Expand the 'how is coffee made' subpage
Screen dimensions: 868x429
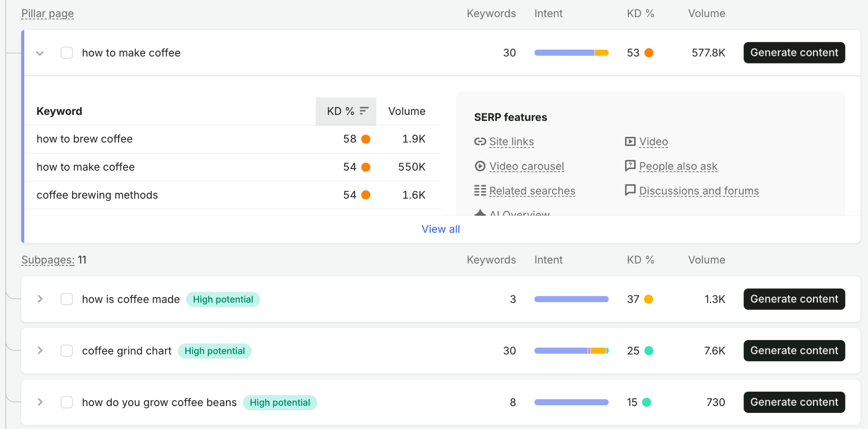click(x=40, y=299)
